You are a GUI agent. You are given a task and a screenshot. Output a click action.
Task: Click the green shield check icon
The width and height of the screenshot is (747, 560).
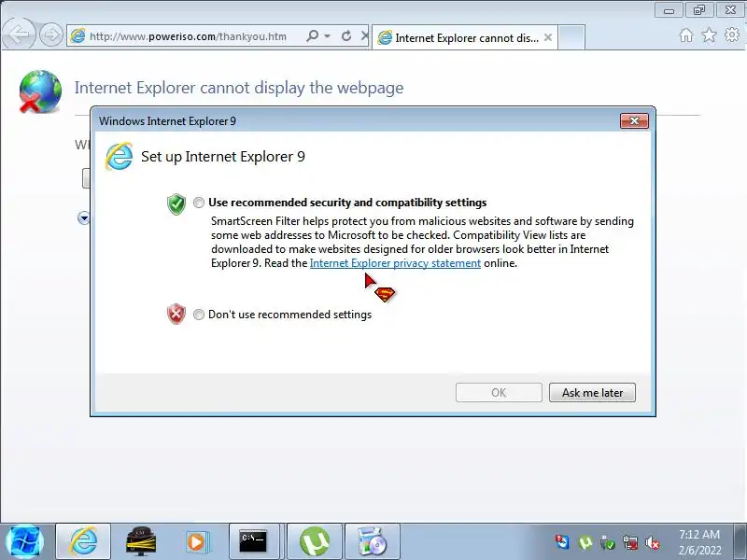coord(176,204)
